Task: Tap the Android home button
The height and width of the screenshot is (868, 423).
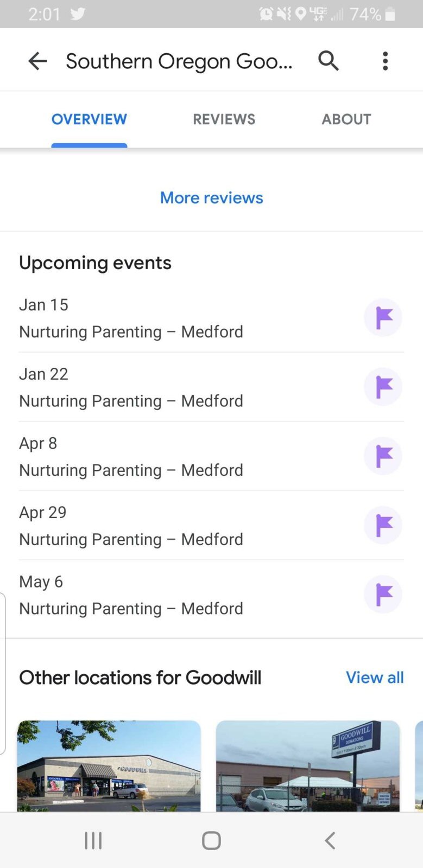Action: coord(211,840)
